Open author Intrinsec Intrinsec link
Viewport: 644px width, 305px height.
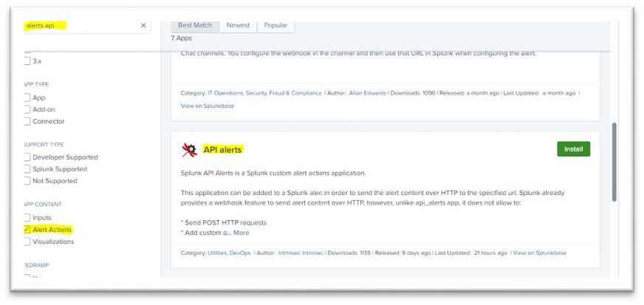point(301,253)
